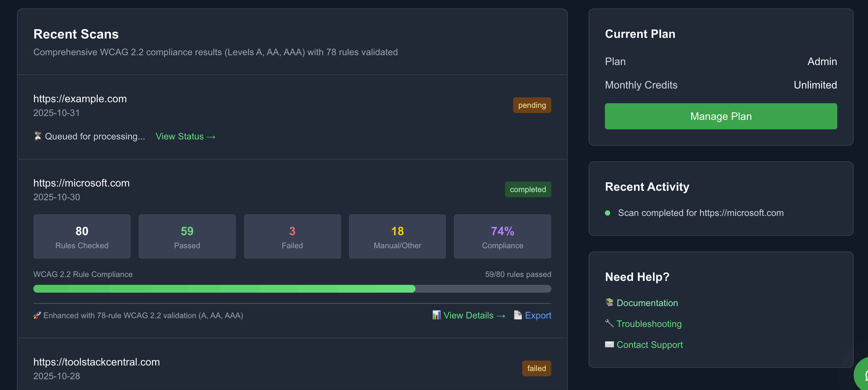Open View Status for example.com scan

(x=185, y=137)
